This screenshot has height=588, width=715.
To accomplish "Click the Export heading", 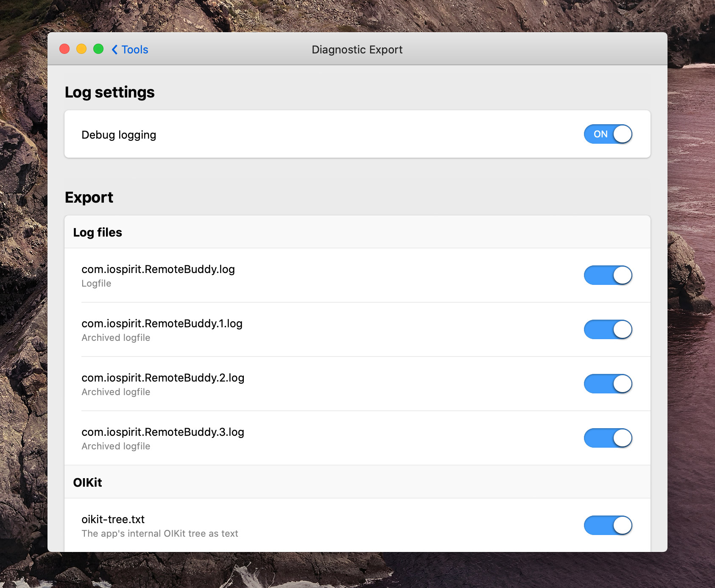I will pos(89,198).
